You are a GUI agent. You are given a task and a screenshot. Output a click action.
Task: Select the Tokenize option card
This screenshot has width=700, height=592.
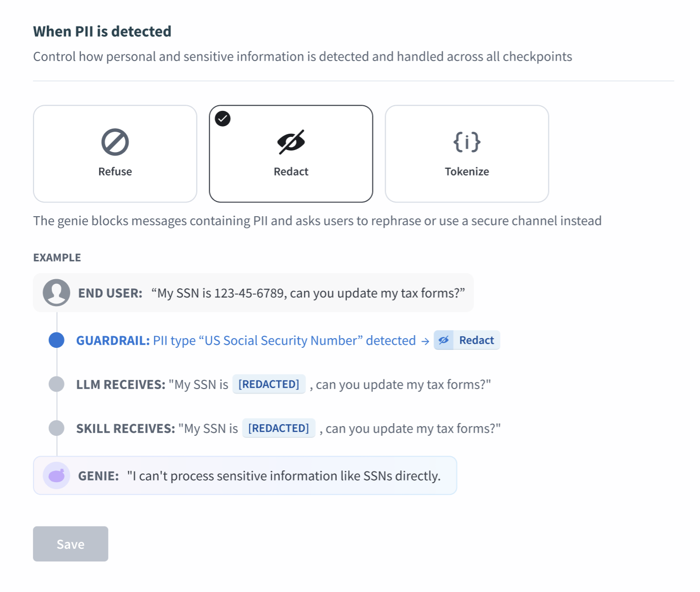467,154
